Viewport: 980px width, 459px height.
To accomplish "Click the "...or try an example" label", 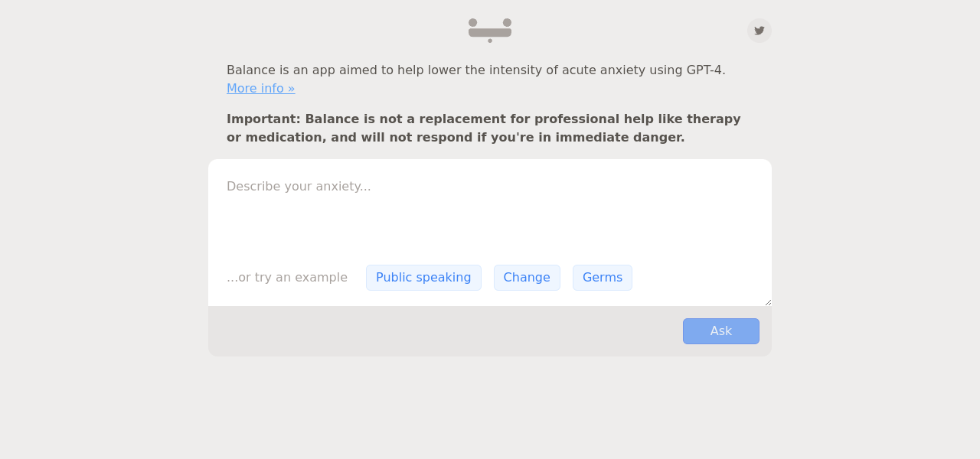I will [287, 278].
